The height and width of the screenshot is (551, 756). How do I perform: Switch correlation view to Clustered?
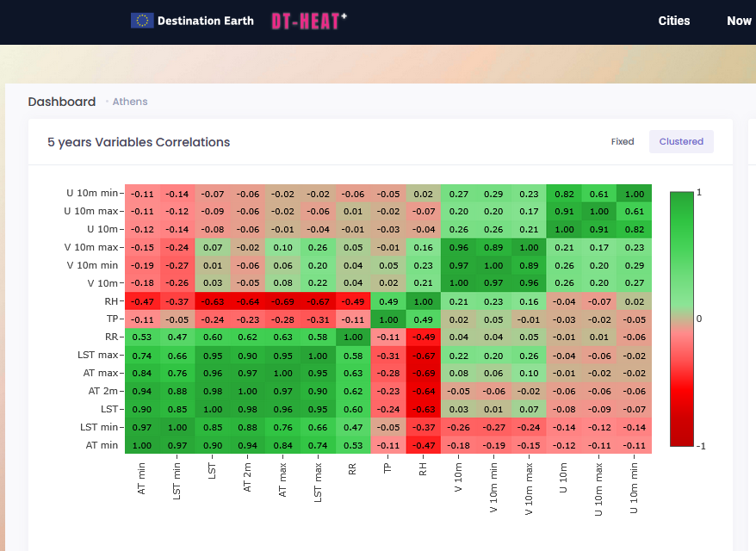(681, 142)
